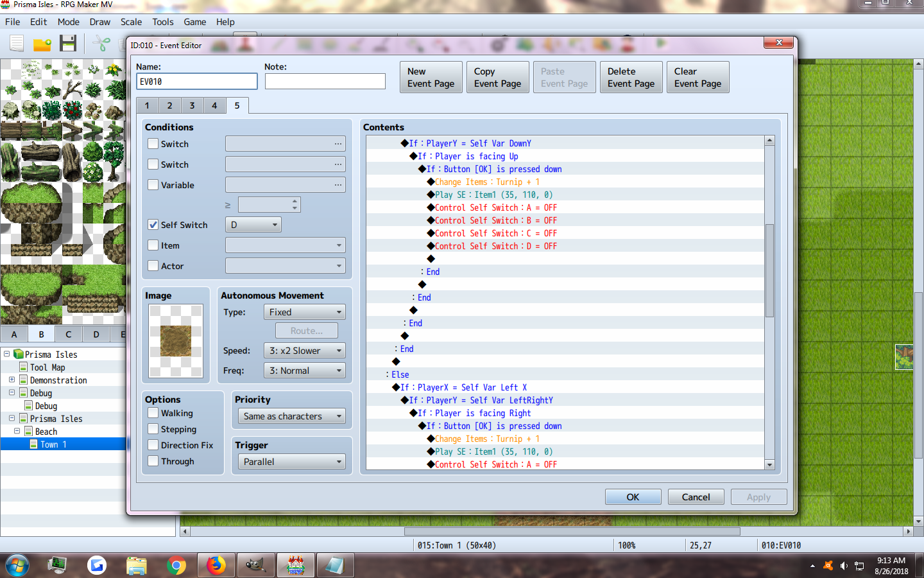Click the Save Project floppy disk icon
The width and height of the screenshot is (924, 578).
(x=68, y=43)
